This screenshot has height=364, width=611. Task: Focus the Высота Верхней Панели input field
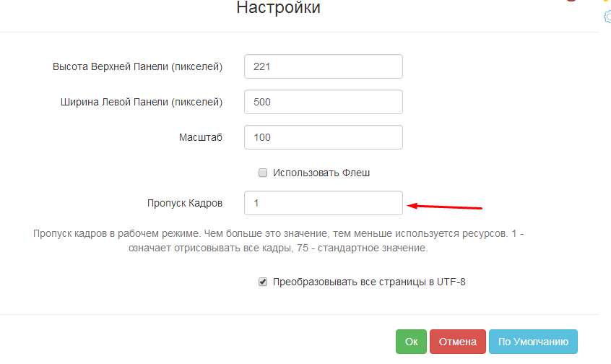tap(323, 66)
